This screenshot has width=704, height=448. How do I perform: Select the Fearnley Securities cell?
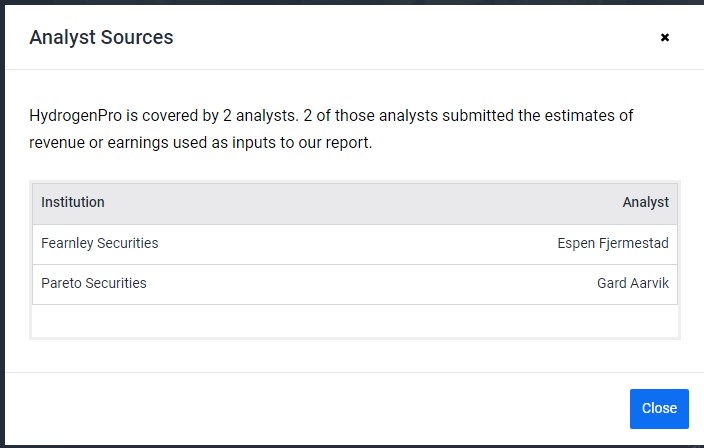pyautogui.click(x=100, y=243)
